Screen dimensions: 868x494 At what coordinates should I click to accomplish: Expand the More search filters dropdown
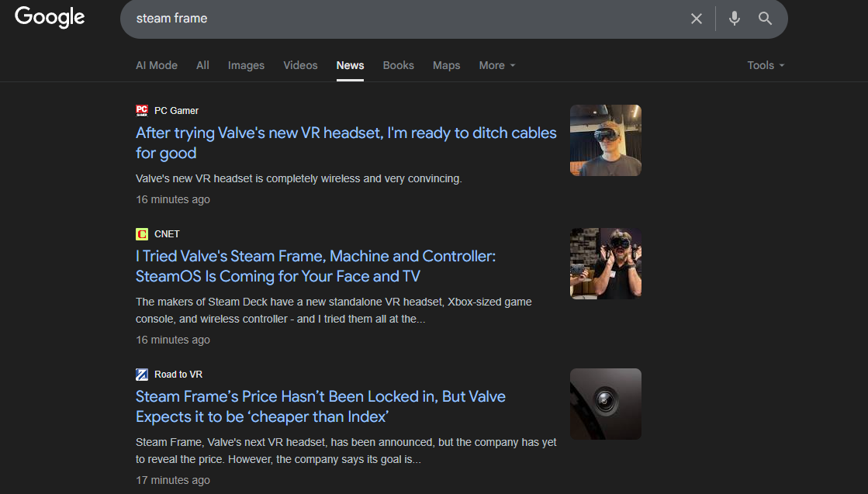496,65
